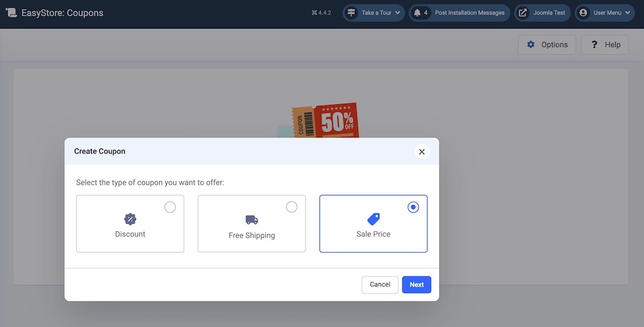
Task: Click the Options gear icon
Action: [531, 45]
